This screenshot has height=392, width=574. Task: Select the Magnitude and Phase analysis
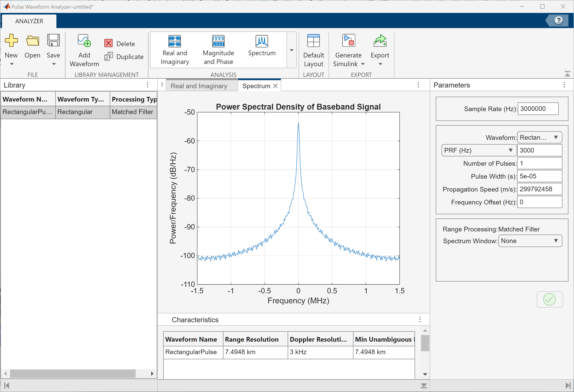pyautogui.click(x=218, y=49)
